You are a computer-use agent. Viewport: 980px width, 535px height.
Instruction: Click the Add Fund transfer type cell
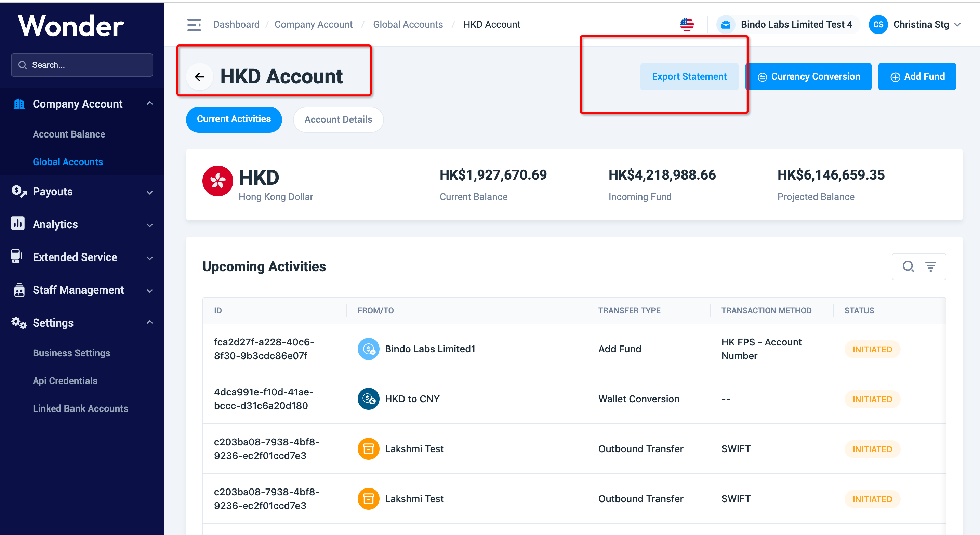620,349
